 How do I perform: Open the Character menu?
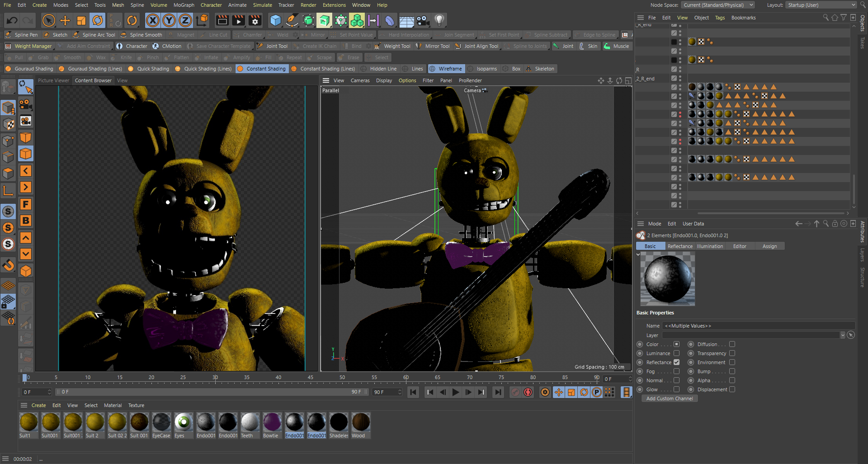tap(211, 5)
